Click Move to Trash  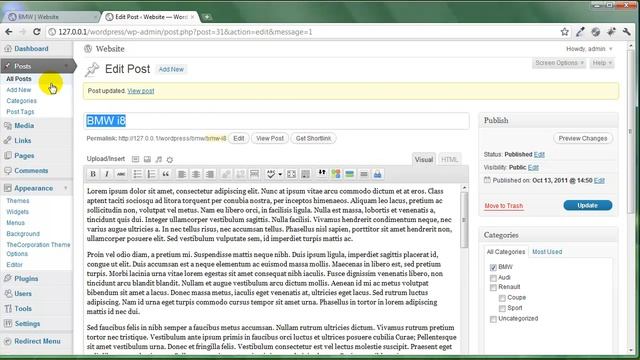(x=504, y=206)
